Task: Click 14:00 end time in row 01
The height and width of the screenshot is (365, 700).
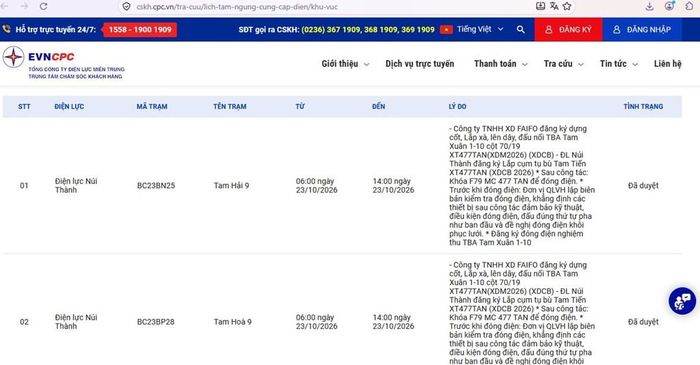Action: pyautogui.click(x=393, y=186)
